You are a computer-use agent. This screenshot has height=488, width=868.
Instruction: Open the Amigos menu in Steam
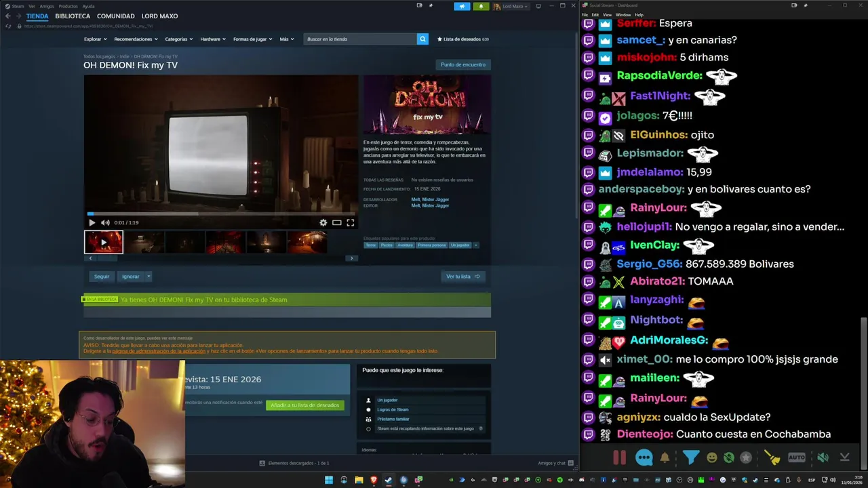[47, 6]
